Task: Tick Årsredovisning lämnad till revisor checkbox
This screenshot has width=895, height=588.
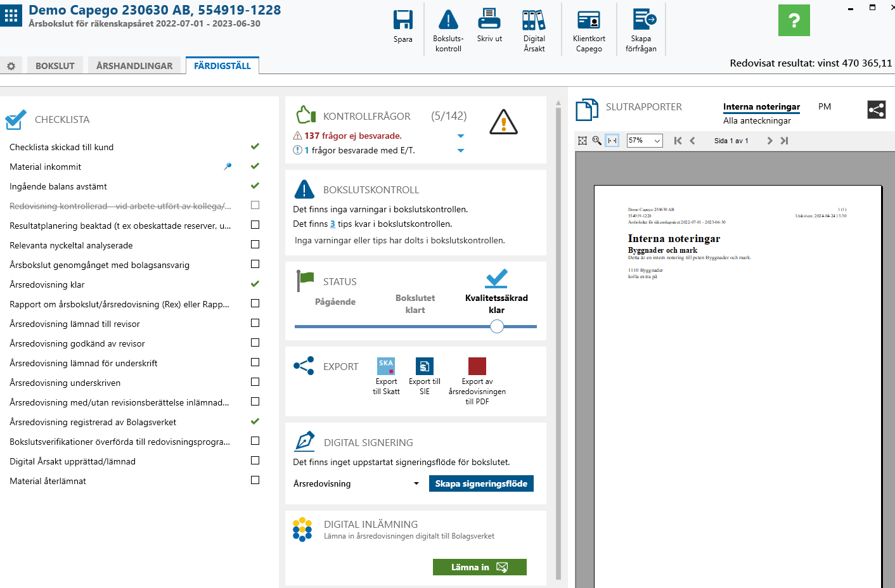Action: (255, 323)
